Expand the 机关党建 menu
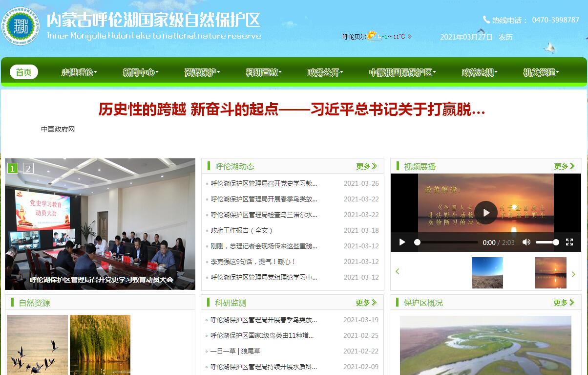The width and height of the screenshot is (588, 375). 541,72
